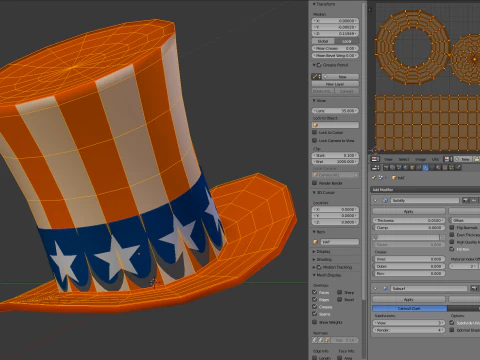Collapse the Mesh Display panel
Viewport: 480px width, 360px height.
pos(314,275)
